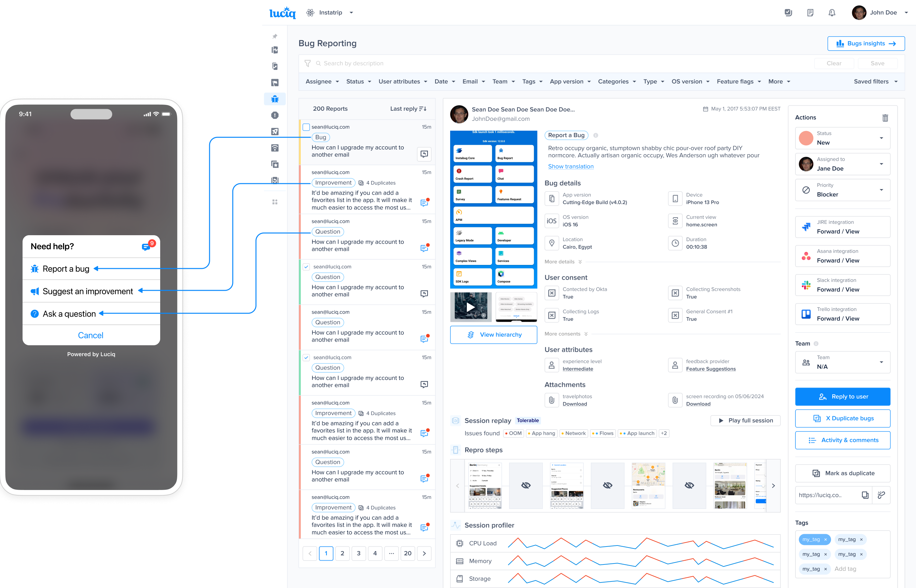Click the crash reporting sidebar icon
Viewport: 916px width, 588px height.
click(275, 115)
